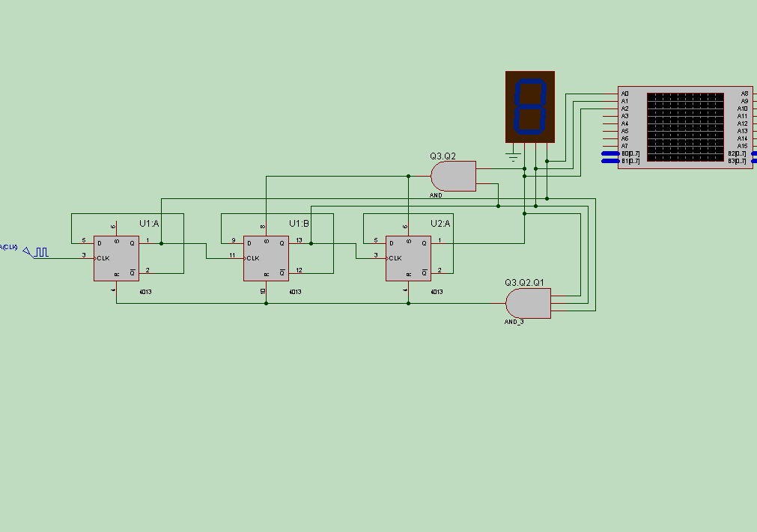Click the logic analyzer black grid screen
The width and height of the screenshot is (757, 532).
[x=685, y=127]
